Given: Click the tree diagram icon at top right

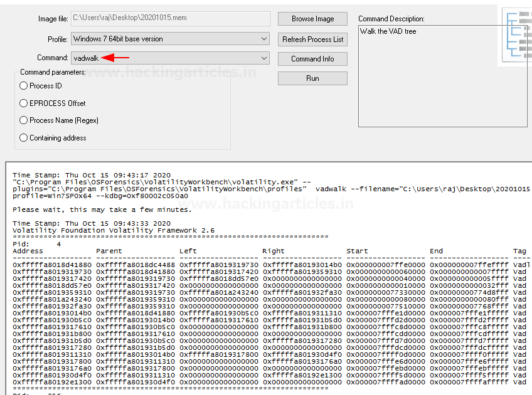Looking at the screenshot, I should (x=516, y=35).
